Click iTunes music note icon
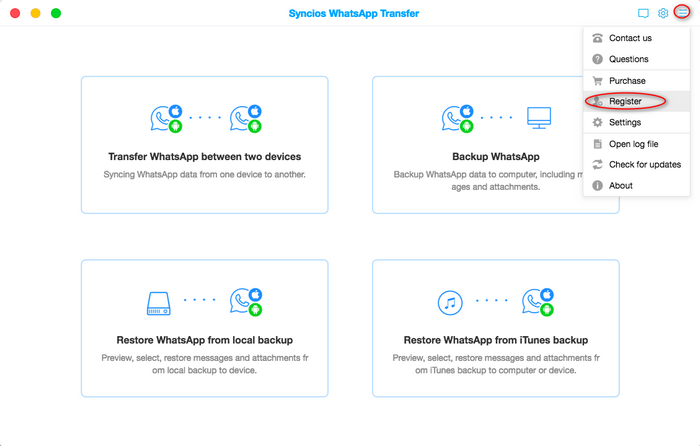This screenshot has width=700, height=446. point(450,303)
